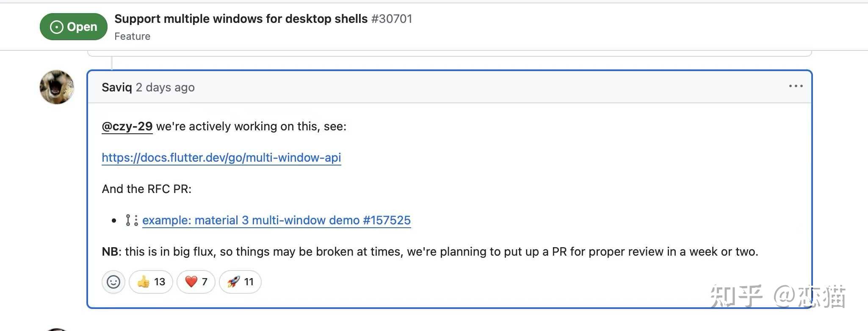This screenshot has height=331, width=868.
Task: Click the green Open status badge
Action: point(74,27)
